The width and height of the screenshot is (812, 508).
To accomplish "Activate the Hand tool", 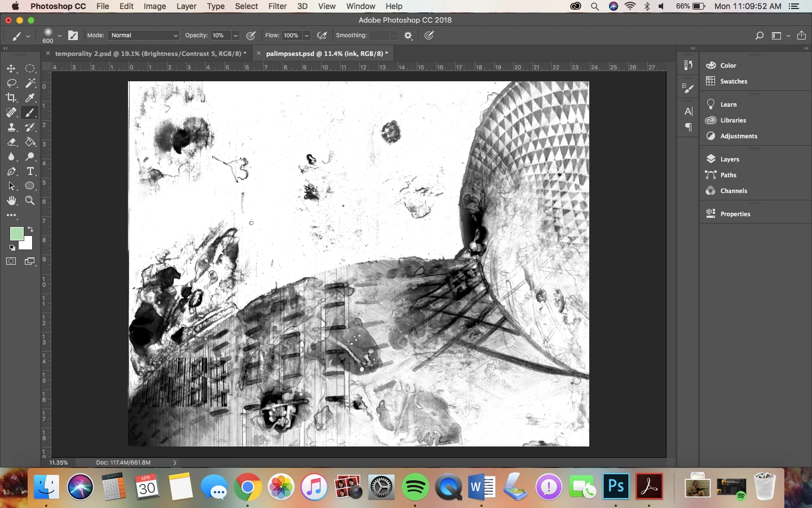I will click(x=11, y=200).
